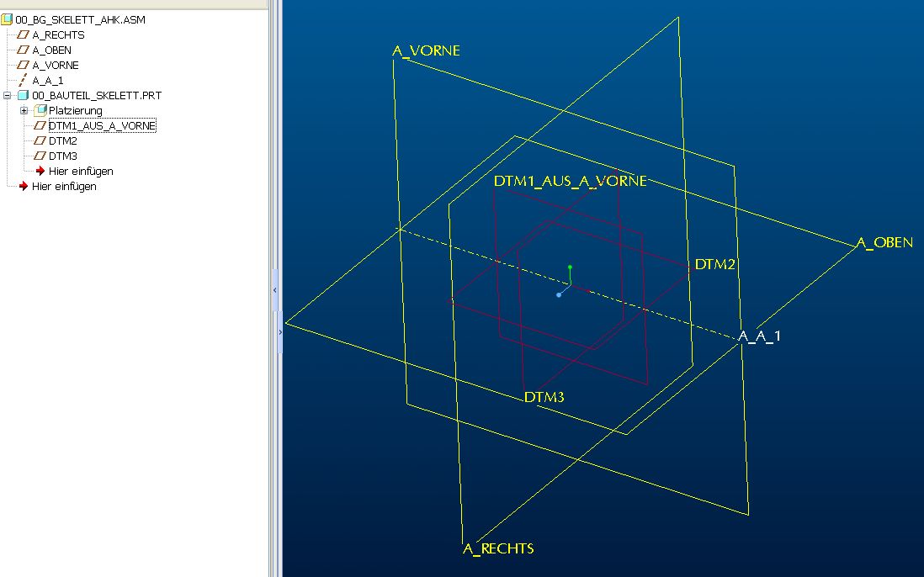Click 'Hier einfügen' under the part
This screenshot has width=924, height=577.
81,172
